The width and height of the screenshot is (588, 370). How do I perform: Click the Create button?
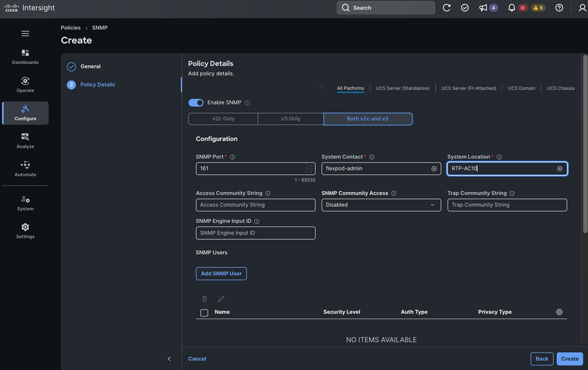[569, 359]
